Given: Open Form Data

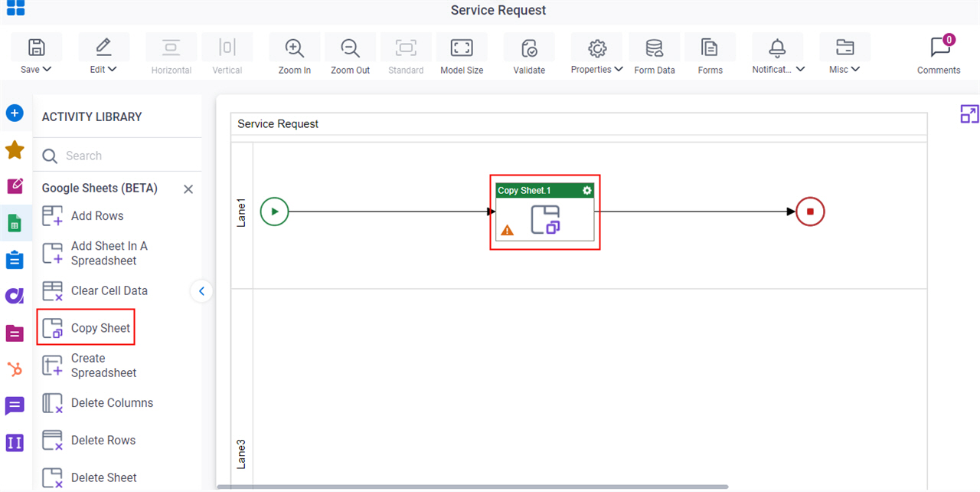Looking at the screenshot, I should 655,57.
